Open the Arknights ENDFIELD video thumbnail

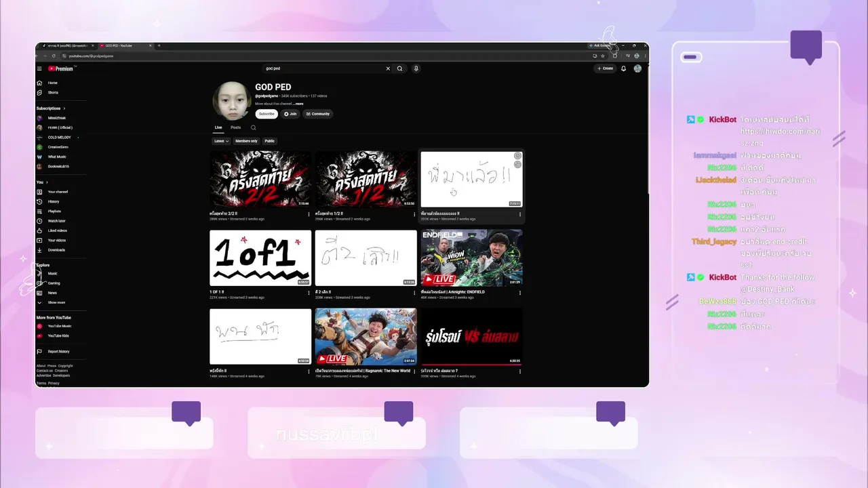(x=471, y=258)
